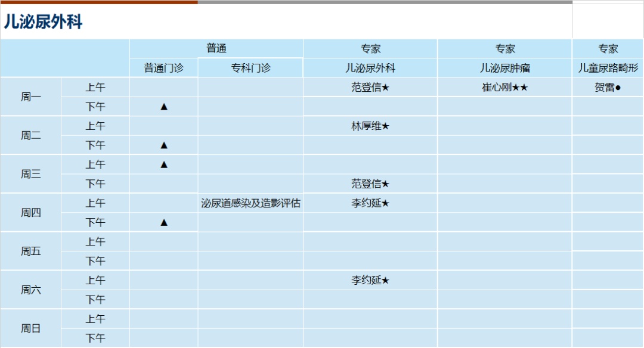
Task: Click the 周日 row label
Action: [x=31, y=328]
